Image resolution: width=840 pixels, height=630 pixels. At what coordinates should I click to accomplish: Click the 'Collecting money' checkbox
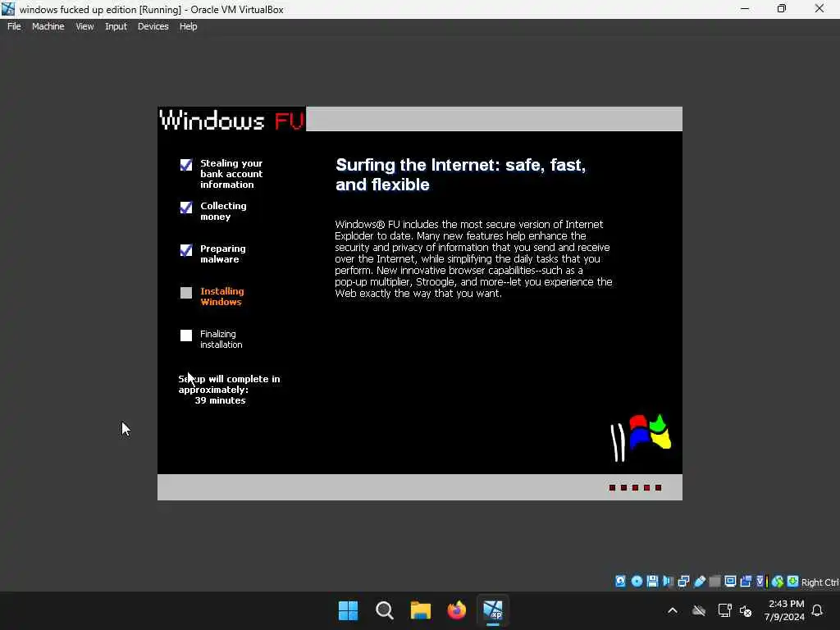[x=186, y=208]
